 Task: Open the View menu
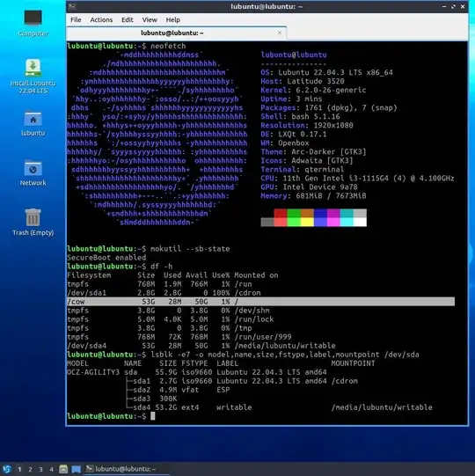tap(150, 19)
